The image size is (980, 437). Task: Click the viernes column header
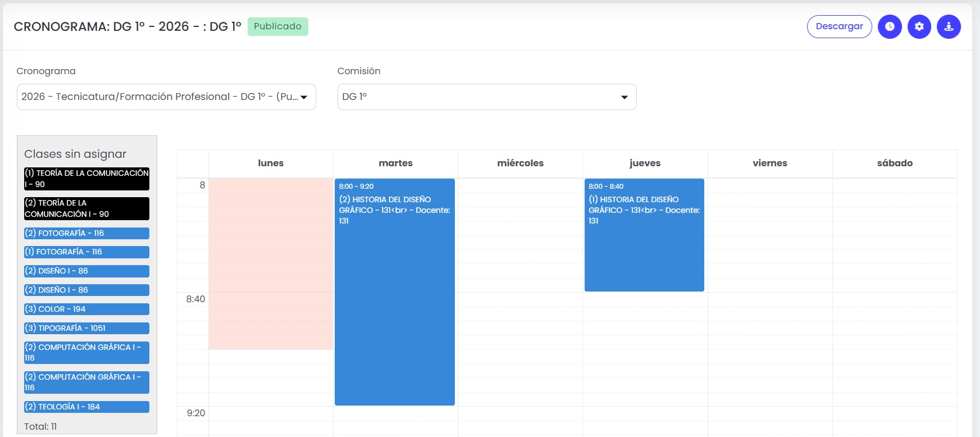(x=770, y=163)
